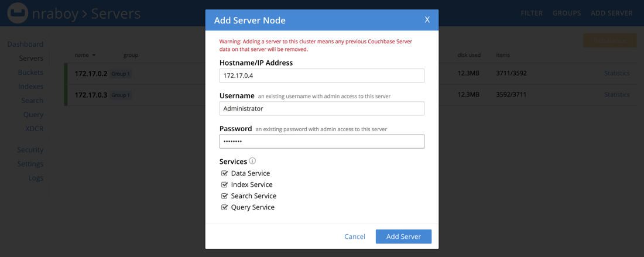This screenshot has width=644, height=257.
Task: Click the Services info icon
Action: (252, 161)
